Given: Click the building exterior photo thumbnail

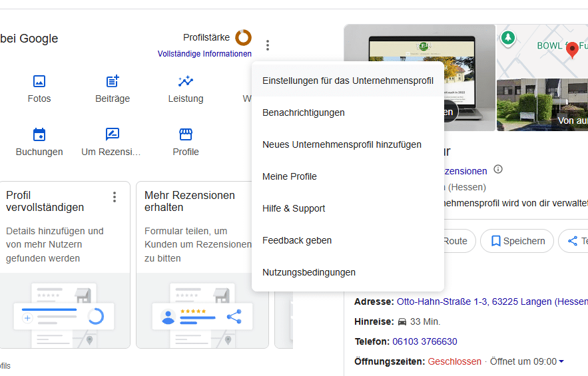Looking at the screenshot, I should (x=542, y=105).
